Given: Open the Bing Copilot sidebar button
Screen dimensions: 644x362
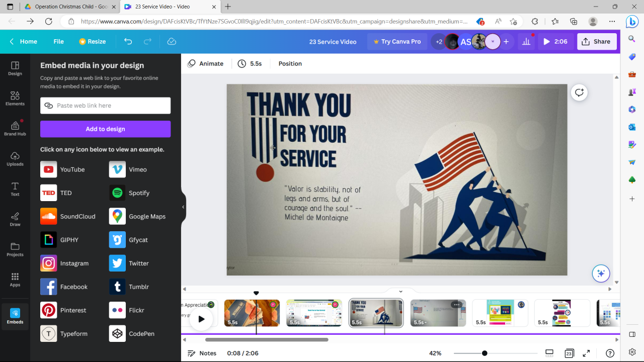Looking at the screenshot, I should [632, 21].
